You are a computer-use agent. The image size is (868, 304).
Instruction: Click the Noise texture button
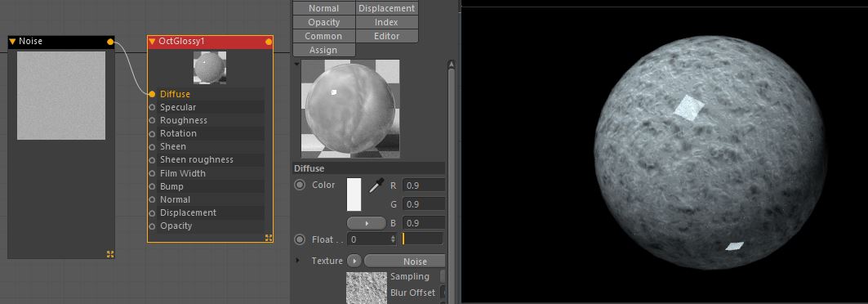405,262
